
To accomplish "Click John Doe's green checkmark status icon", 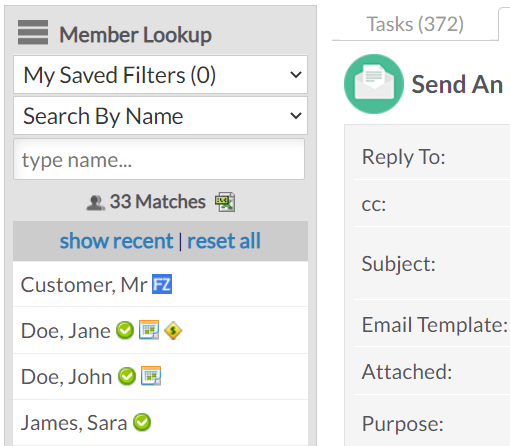I will [127, 376].
